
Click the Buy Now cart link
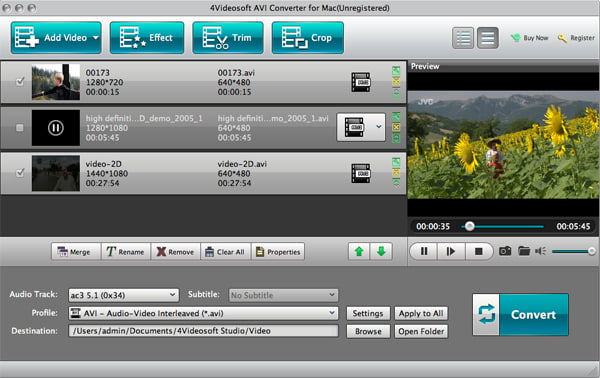530,38
